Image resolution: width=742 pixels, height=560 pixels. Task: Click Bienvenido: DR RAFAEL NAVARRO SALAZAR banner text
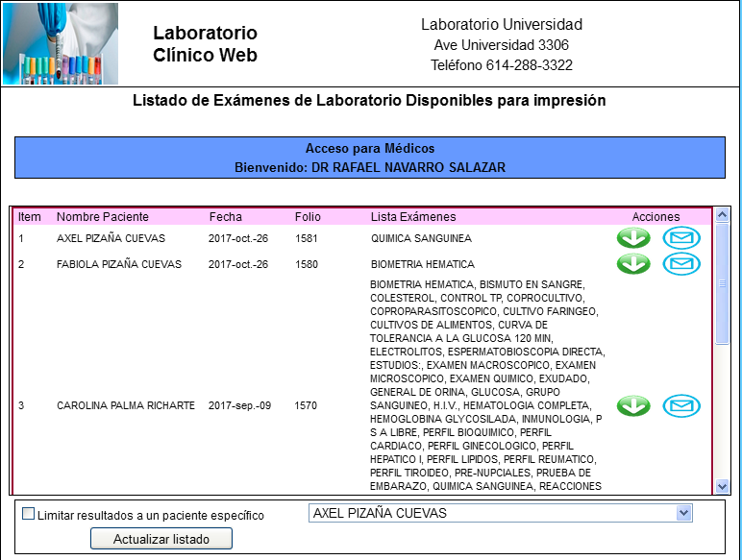click(x=370, y=167)
